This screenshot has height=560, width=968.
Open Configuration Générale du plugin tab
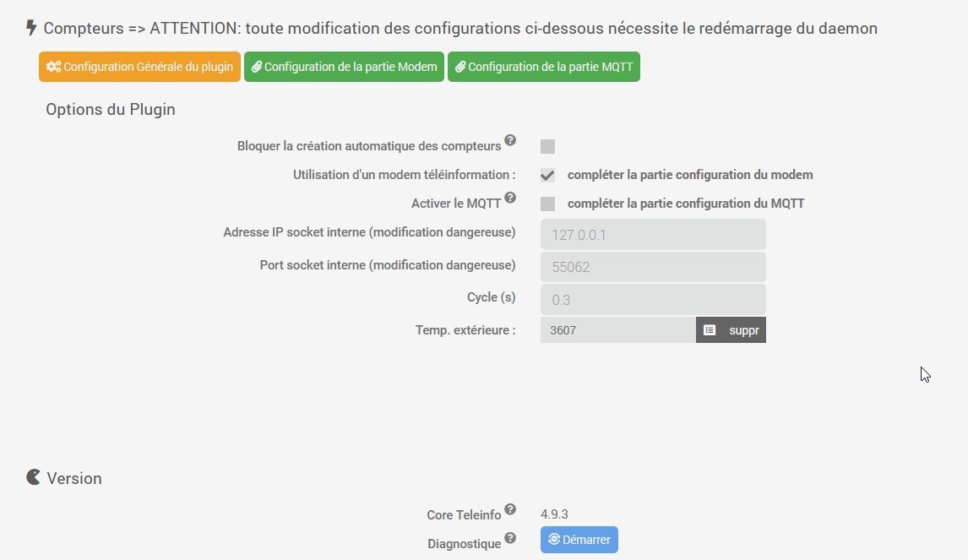click(x=139, y=67)
